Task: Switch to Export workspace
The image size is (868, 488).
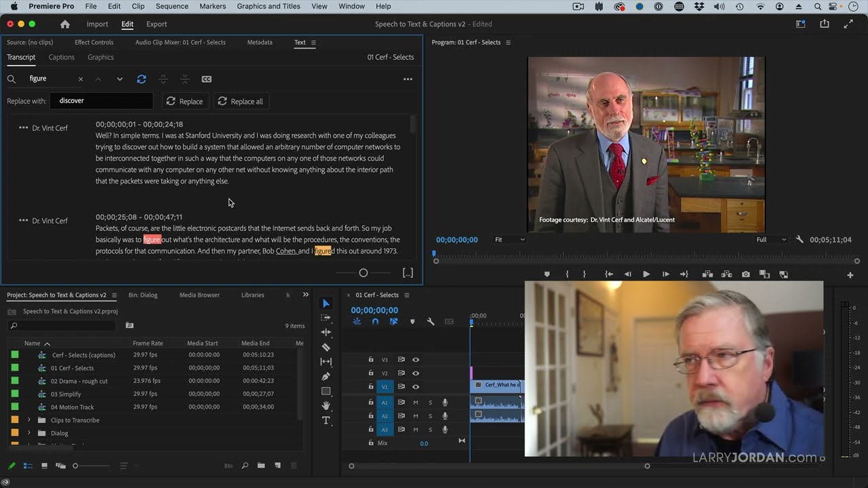Action: pyautogui.click(x=157, y=24)
